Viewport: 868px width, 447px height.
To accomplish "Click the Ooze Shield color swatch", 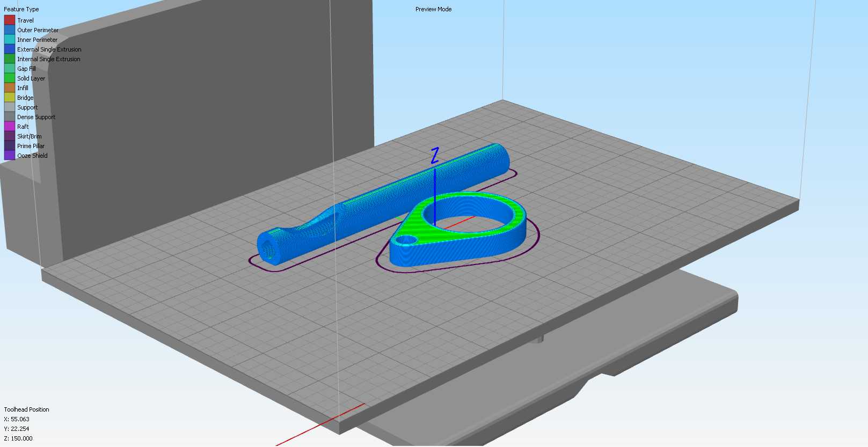I will [10, 156].
